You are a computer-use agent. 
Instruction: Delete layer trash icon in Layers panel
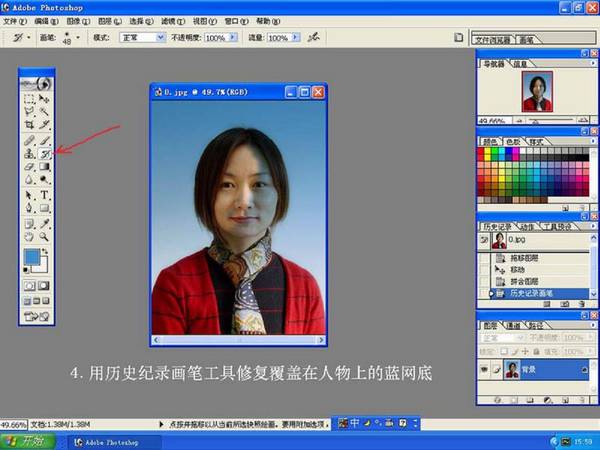coord(582,400)
